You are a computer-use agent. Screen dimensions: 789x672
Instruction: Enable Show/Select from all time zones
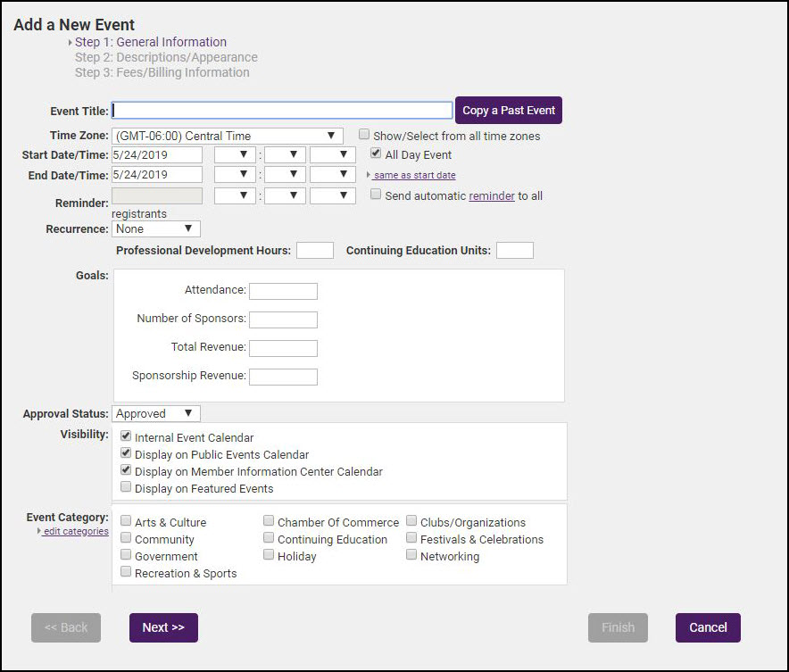(364, 136)
